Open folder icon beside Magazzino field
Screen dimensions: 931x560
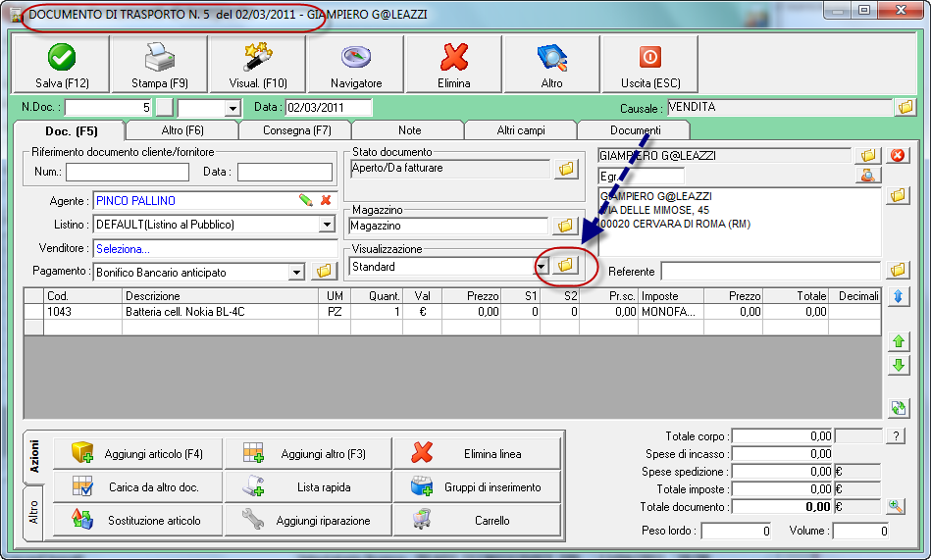(x=565, y=226)
